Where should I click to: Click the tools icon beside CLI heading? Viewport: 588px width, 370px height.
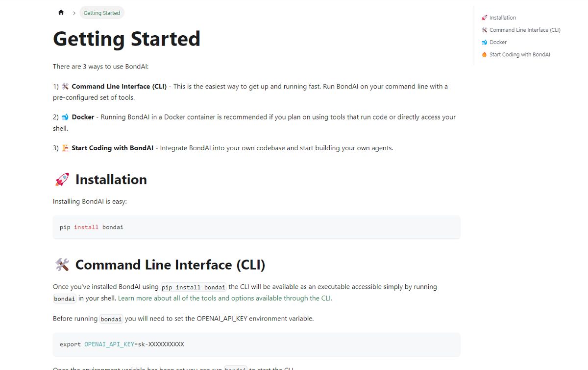point(62,265)
